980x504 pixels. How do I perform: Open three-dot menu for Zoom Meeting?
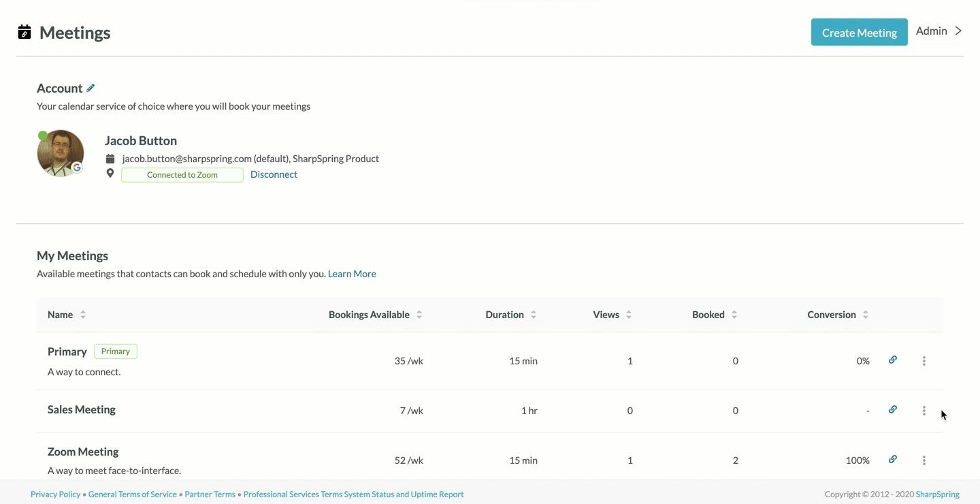pyautogui.click(x=924, y=460)
